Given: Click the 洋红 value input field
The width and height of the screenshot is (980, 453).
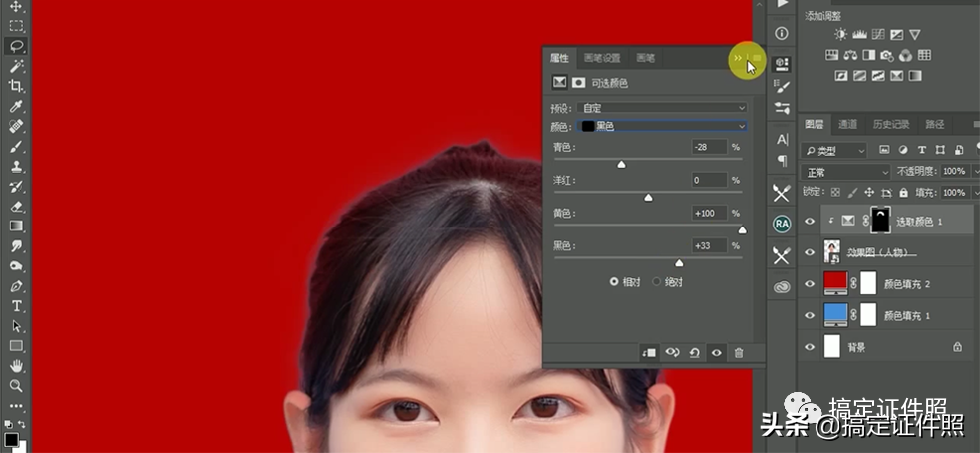Looking at the screenshot, I should click(x=710, y=180).
